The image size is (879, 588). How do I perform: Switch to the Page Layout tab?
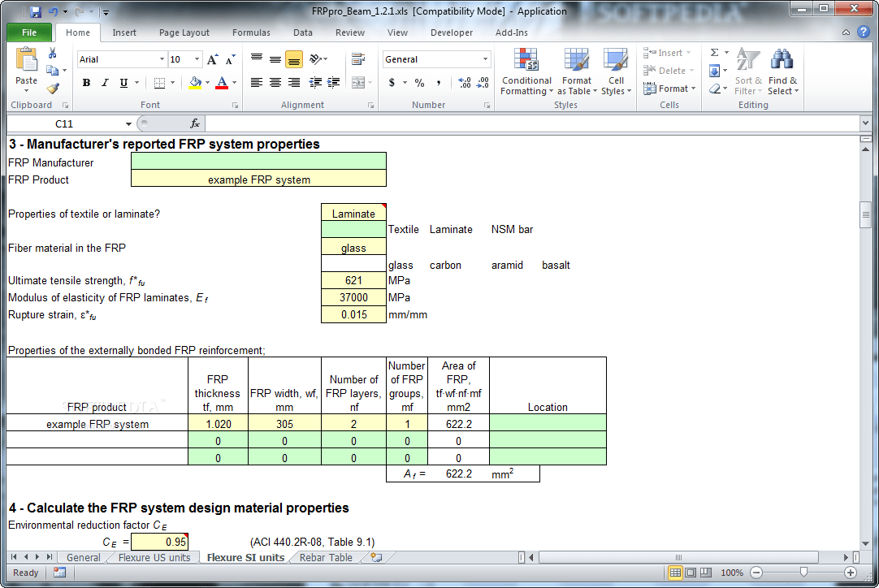(184, 32)
